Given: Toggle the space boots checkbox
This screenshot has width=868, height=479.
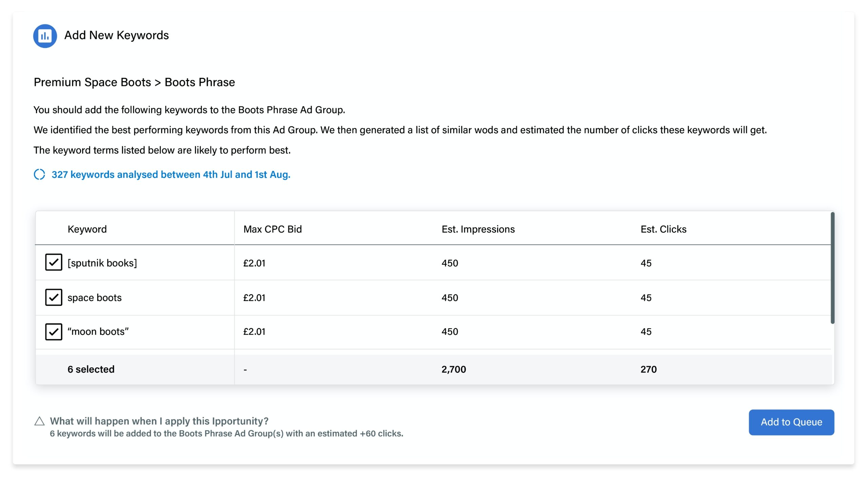Looking at the screenshot, I should pyautogui.click(x=54, y=297).
